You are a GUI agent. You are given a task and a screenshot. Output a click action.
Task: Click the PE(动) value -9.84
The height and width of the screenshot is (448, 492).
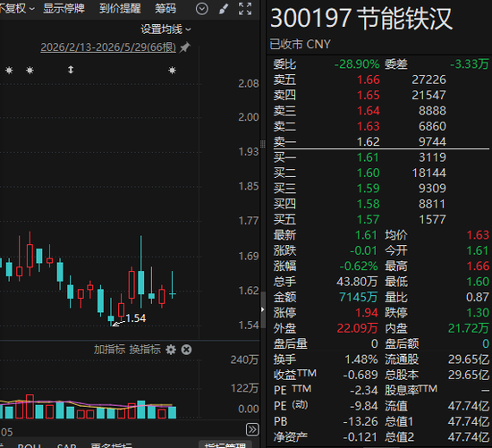(x=364, y=406)
